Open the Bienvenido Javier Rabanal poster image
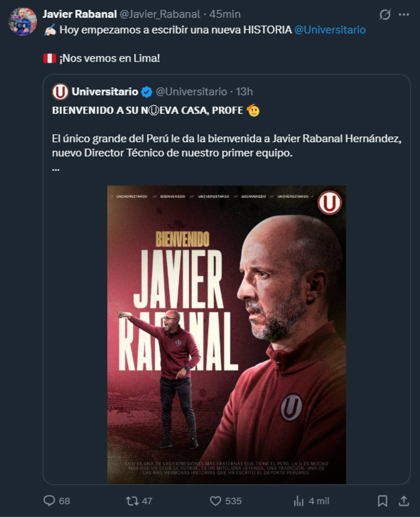The width and height of the screenshot is (420, 517). tap(226, 335)
